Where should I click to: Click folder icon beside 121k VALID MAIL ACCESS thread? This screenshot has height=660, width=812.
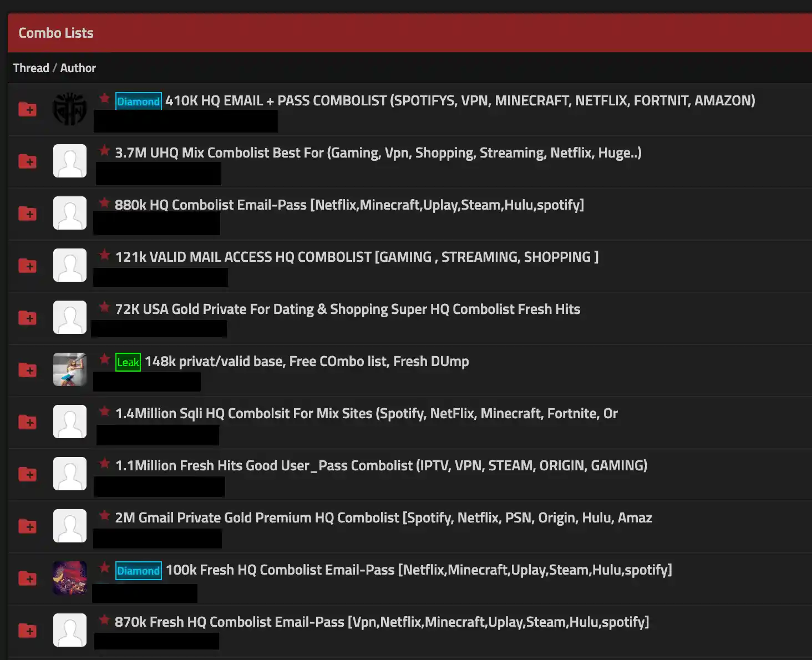tap(27, 266)
